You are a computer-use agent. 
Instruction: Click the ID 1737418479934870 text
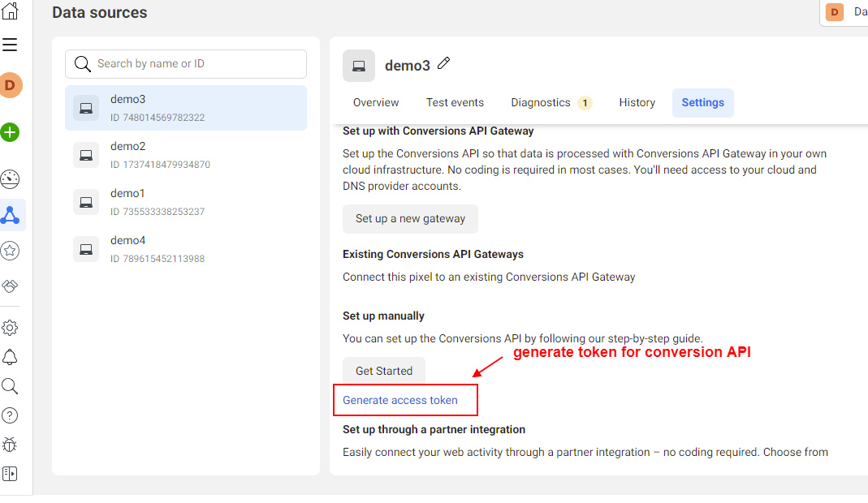[x=160, y=165]
